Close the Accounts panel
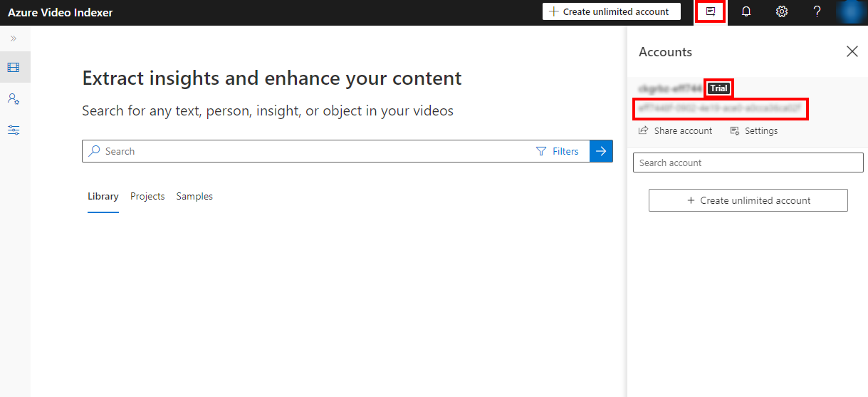The width and height of the screenshot is (868, 397). [x=852, y=51]
